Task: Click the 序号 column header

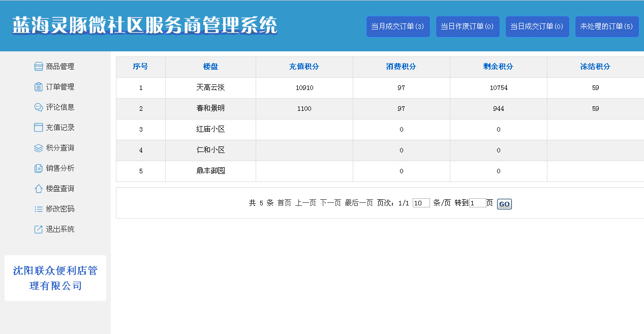Action: [141, 67]
